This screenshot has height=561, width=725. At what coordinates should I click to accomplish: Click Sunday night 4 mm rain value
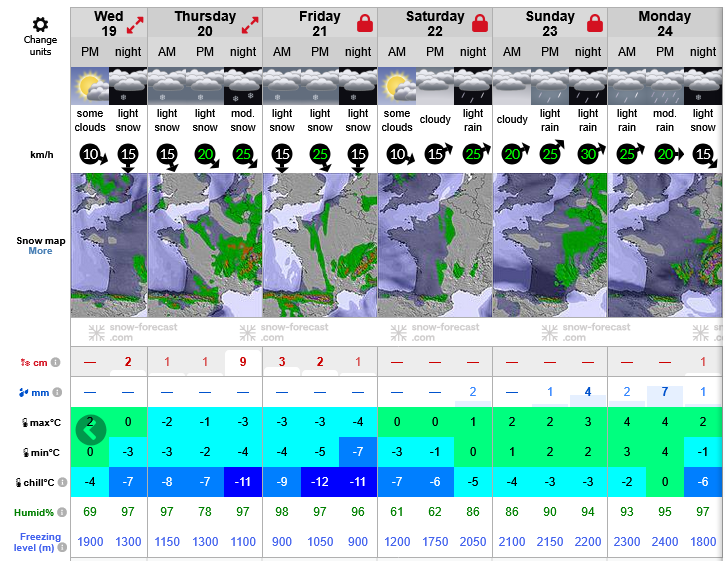click(588, 392)
